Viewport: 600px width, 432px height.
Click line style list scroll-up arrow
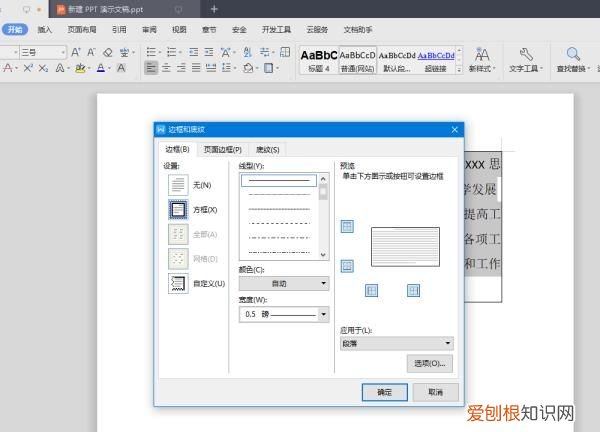coord(323,179)
